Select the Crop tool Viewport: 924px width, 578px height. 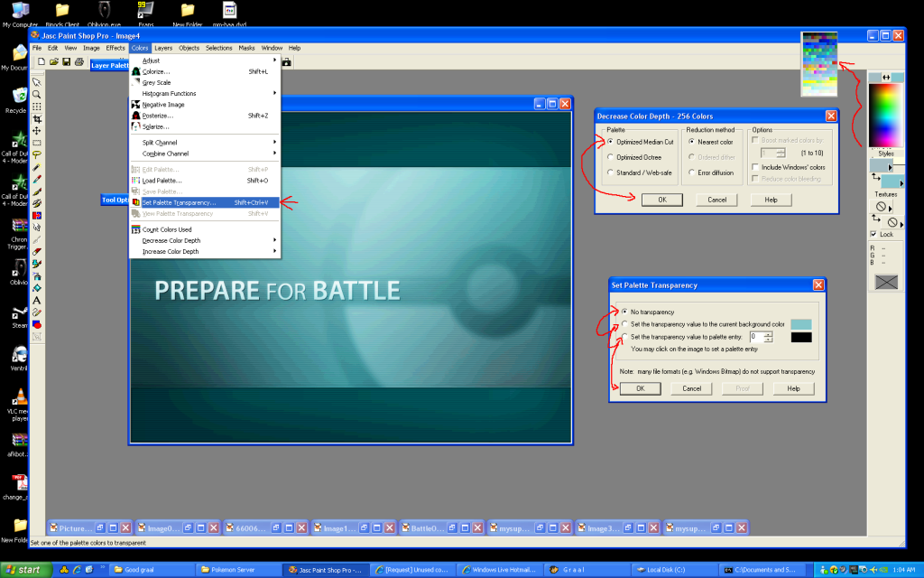36,118
